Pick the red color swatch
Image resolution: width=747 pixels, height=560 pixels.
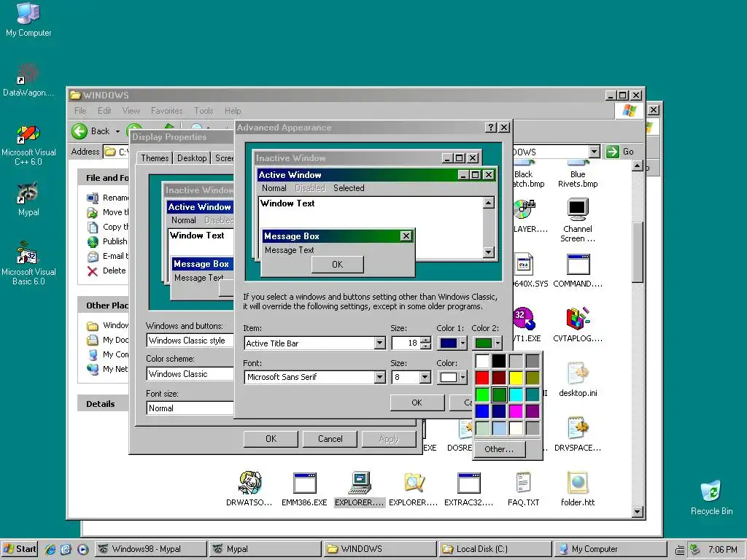[x=482, y=378]
